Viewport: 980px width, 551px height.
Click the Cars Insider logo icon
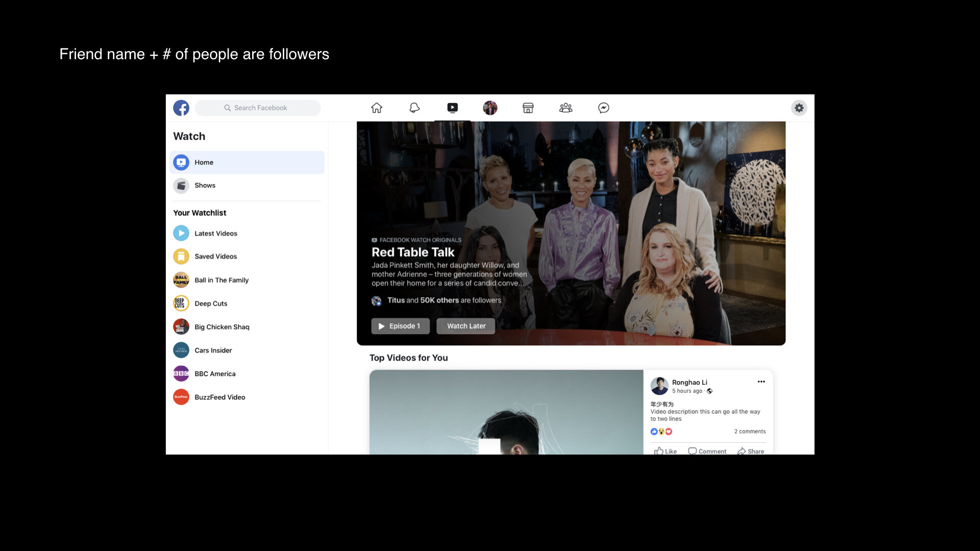(181, 350)
